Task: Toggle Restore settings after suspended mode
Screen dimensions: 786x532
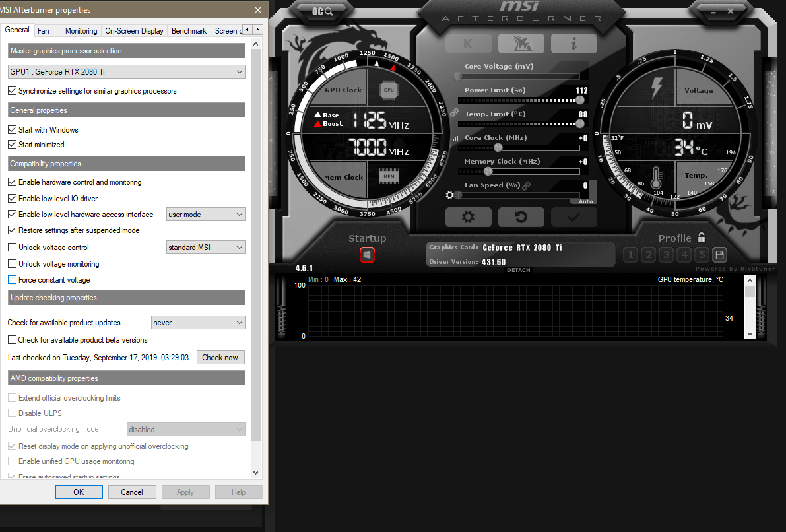Action: click(13, 230)
